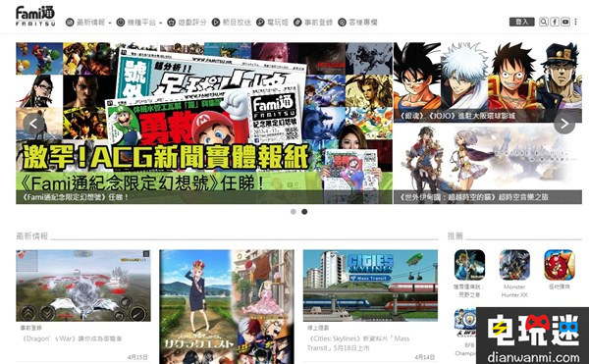Click the icon beside 機種平台
This screenshot has height=364, width=589.
(x=121, y=23)
